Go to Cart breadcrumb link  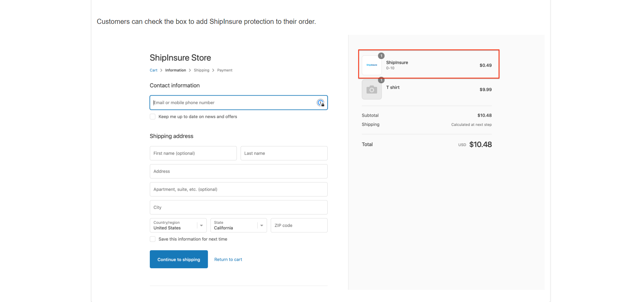(154, 70)
